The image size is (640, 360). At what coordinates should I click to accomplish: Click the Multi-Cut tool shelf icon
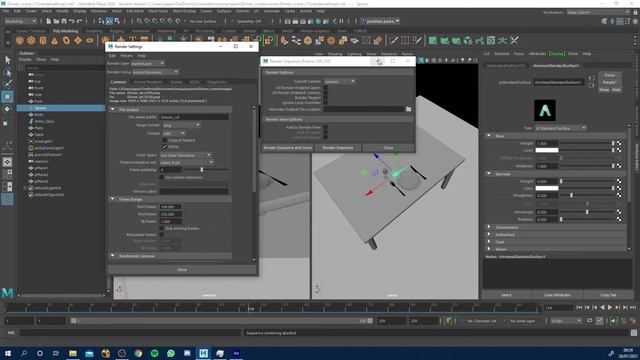pyautogui.click(x=394, y=40)
